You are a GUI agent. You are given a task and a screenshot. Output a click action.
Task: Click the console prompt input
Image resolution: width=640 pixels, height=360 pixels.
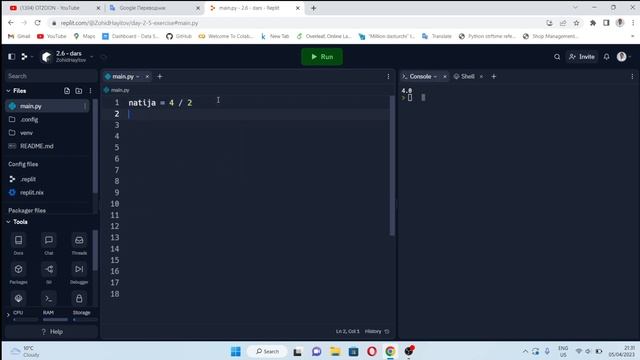[410, 98]
